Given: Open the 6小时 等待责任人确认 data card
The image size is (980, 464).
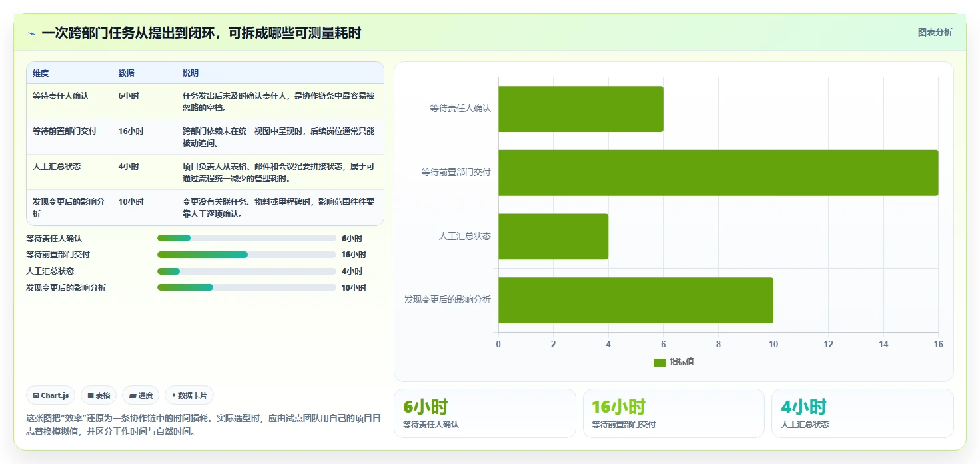Looking at the screenshot, I should point(485,413).
